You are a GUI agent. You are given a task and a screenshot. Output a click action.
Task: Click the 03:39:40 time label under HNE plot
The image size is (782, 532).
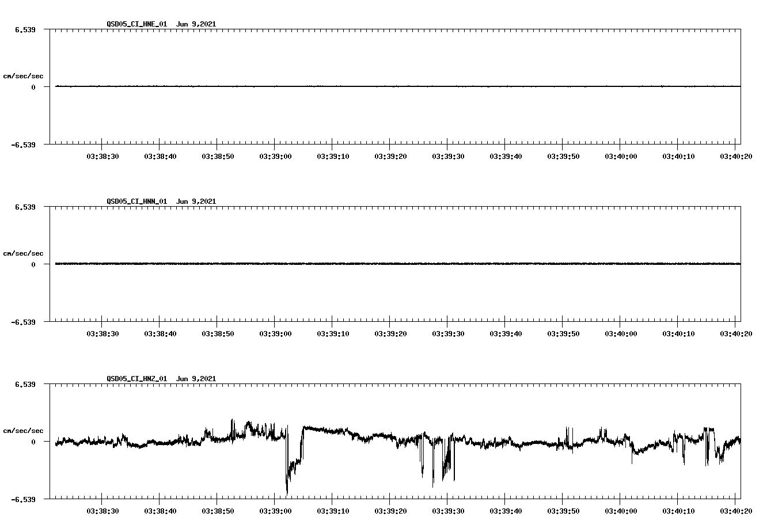[506, 156]
